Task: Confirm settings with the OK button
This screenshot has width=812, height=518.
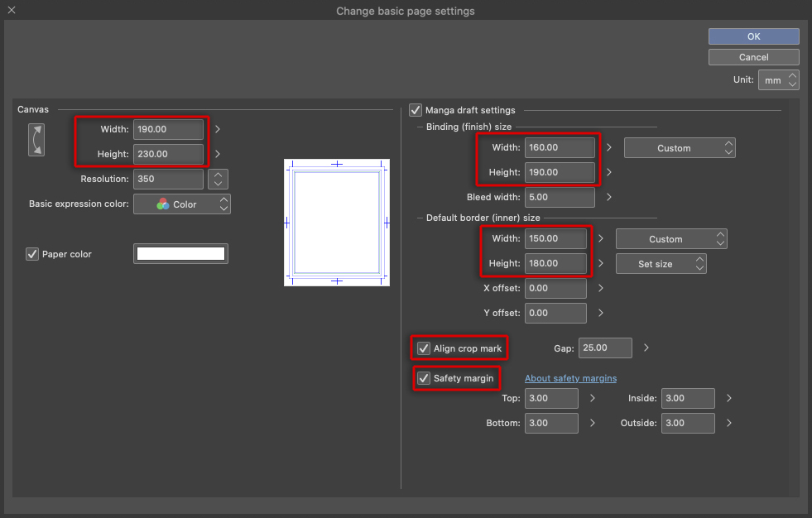Action: 753,36
